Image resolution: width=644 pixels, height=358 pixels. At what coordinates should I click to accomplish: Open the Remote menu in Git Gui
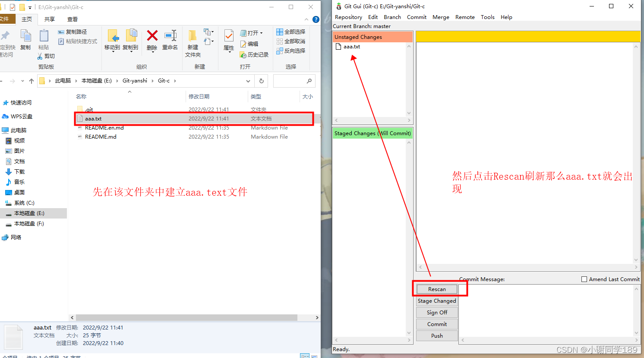click(465, 17)
